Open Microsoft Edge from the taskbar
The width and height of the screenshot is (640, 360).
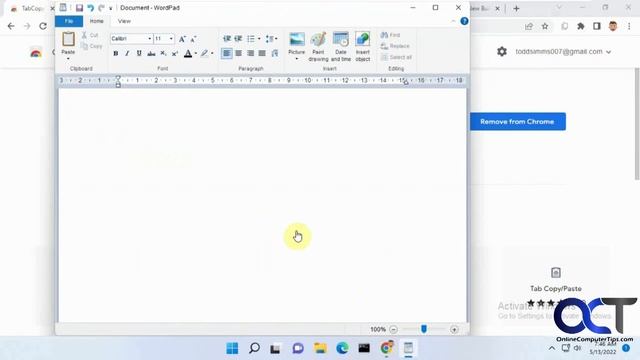(x=342, y=348)
